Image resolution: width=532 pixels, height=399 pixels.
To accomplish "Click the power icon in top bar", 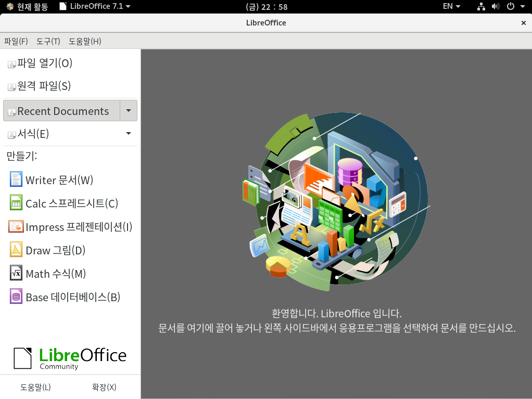I will click(x=510, y=6).
